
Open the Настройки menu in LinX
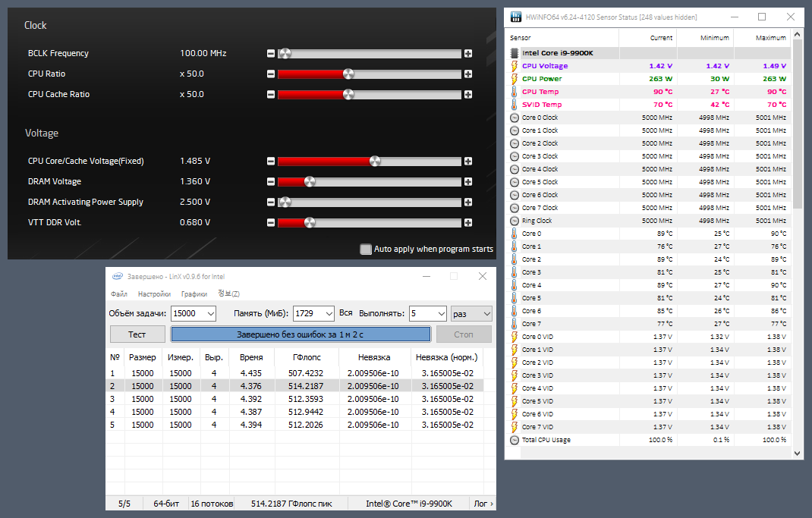tap(154, 294)
